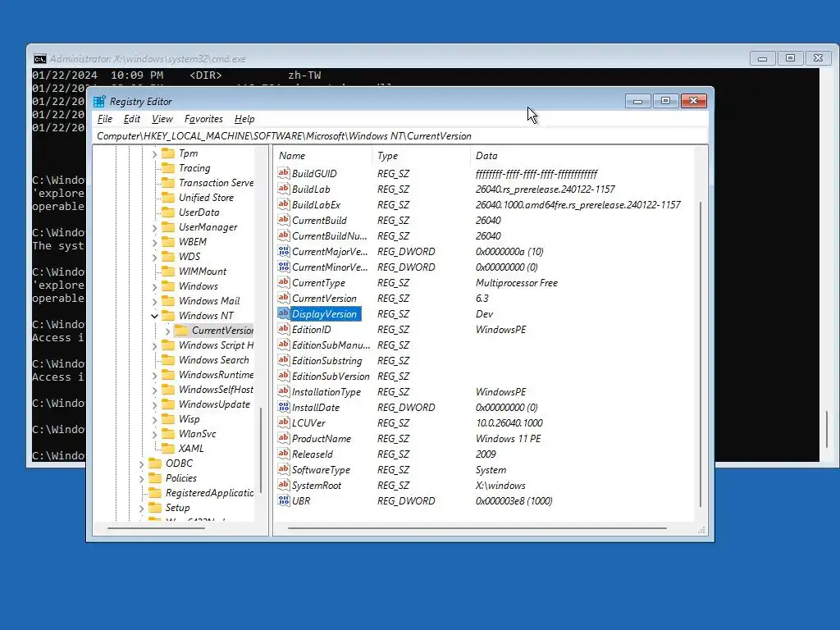The width and height of the screenshot is (840, 630).
Task: Select the ReleaseId value name
Action: (x=313, y=454)
